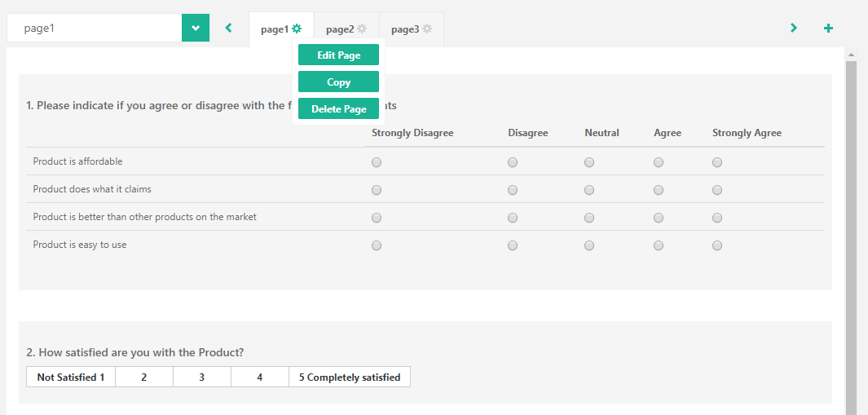868x415 pixels.
Task: Click Delete Page in the popup
Action: pyautogui.click(x=338, y=109)
